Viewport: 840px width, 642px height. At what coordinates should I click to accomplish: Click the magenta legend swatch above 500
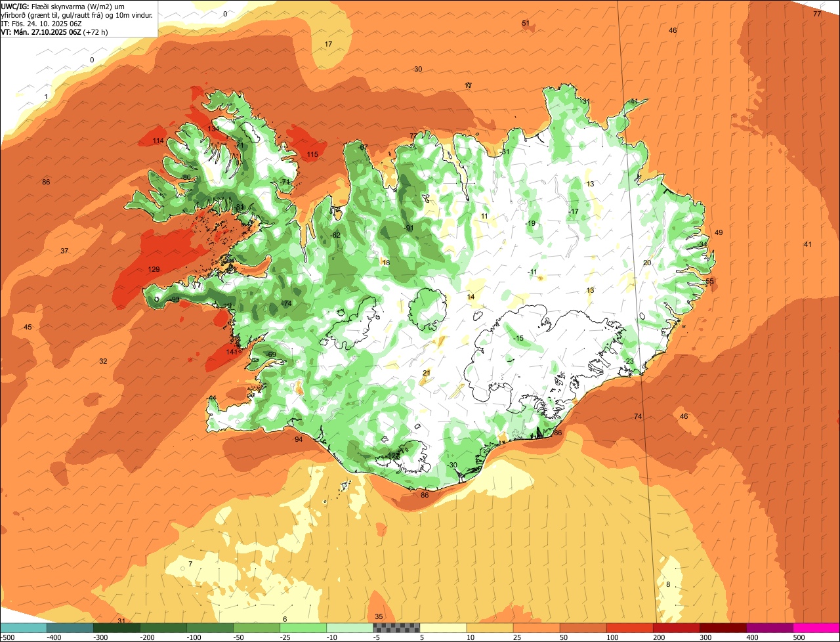(x=816, y=628)
